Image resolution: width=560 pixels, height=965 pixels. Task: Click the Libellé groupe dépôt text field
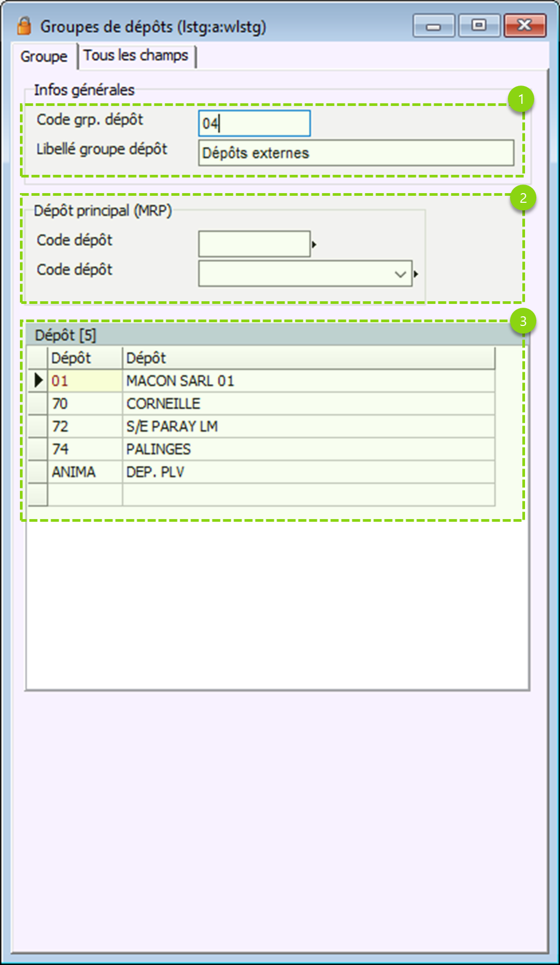356,153
